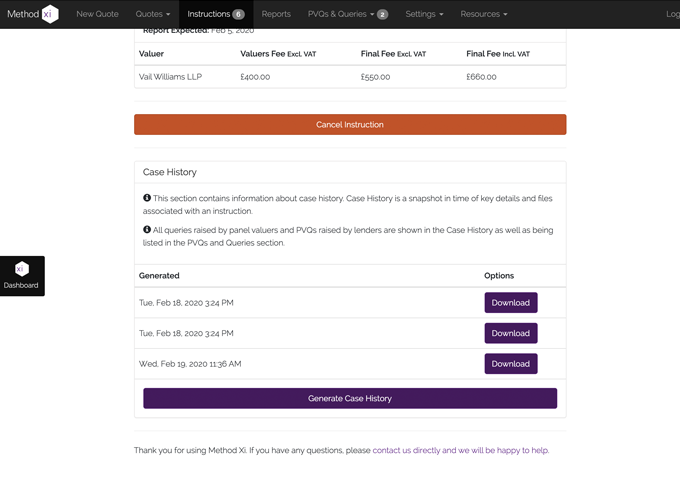Click the Method brand text in navbar
This screenshot has width=680, height=480.
[23, 14]
